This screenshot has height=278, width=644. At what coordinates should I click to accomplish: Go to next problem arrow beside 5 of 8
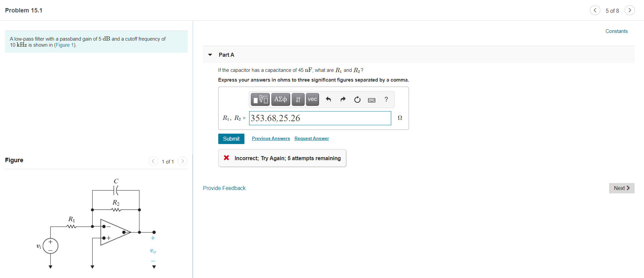pos(630,10)
